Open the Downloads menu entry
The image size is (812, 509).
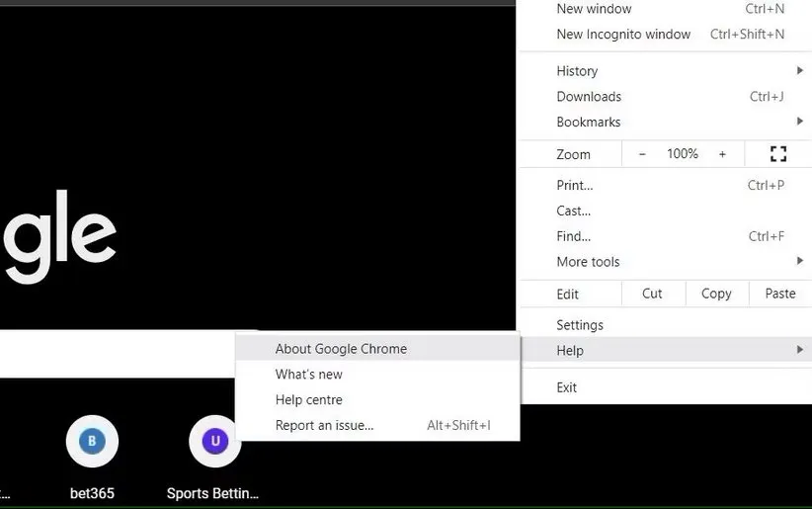[589, 97]
